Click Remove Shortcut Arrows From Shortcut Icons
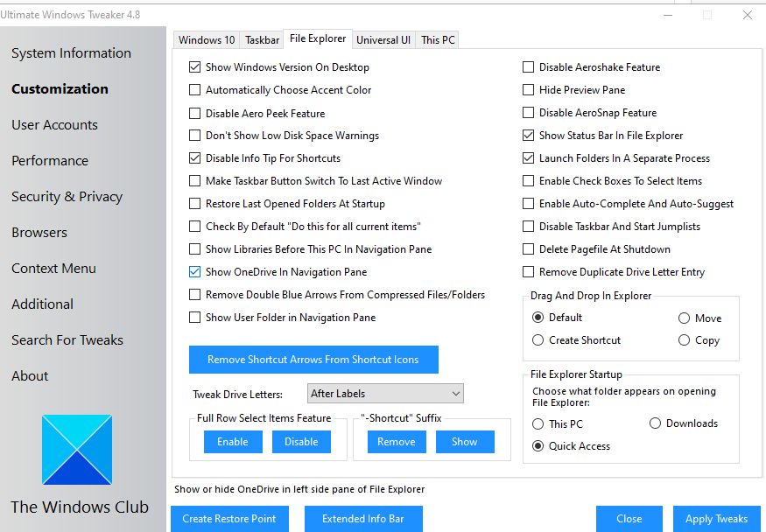This screenshot has height=532, width=766. 313,360
